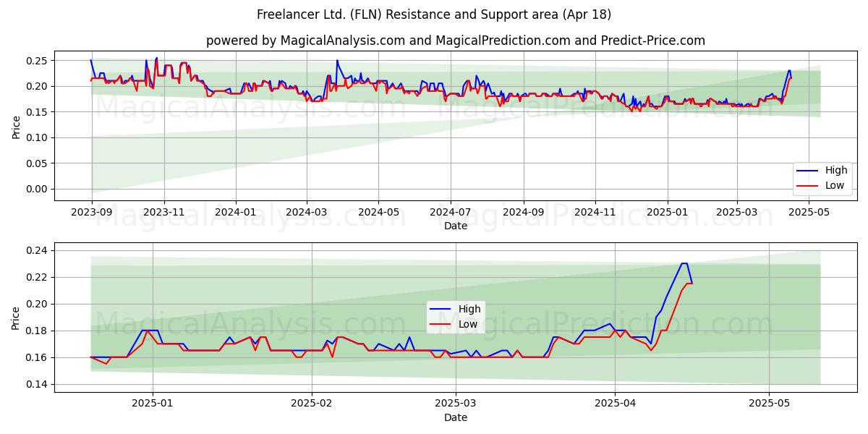Click the 2024-05 date tick label
Viewport: 868px width, 434px height.
tap(378, 213)
